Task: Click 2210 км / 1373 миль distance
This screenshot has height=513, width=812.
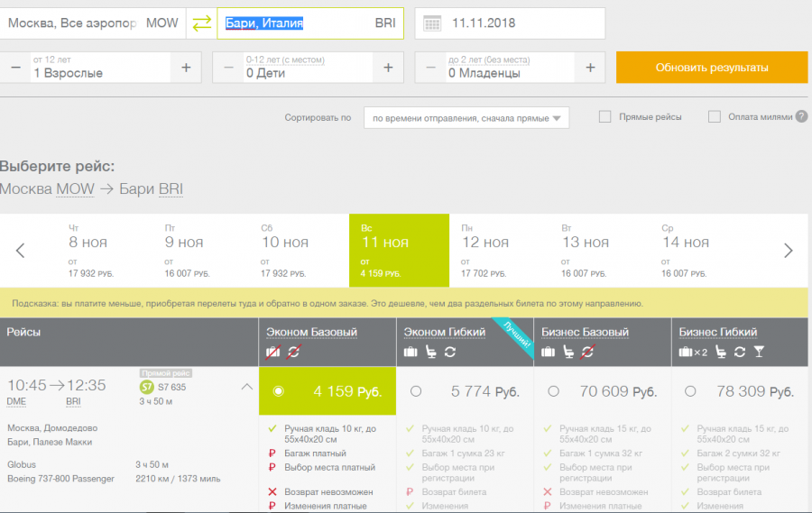Action: coord(178,479)
